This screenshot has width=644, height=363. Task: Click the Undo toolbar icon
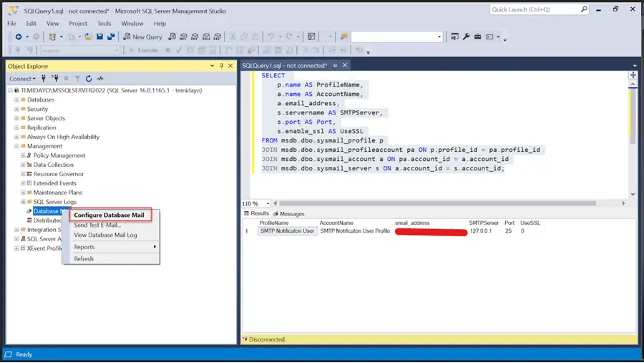pos(271,37)
